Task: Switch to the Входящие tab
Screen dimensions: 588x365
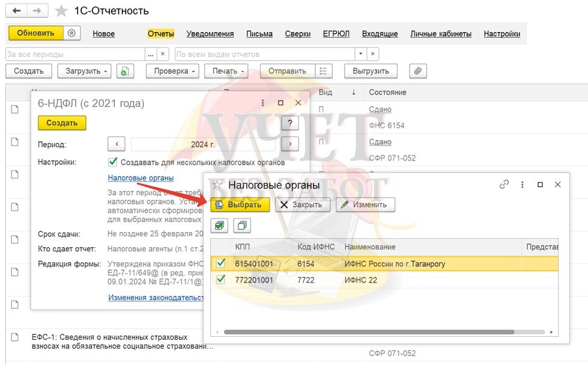Action: coord(380,34)
